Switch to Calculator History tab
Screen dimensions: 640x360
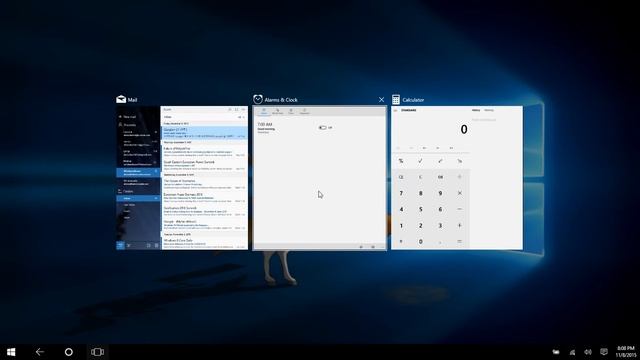pos(476,110)
